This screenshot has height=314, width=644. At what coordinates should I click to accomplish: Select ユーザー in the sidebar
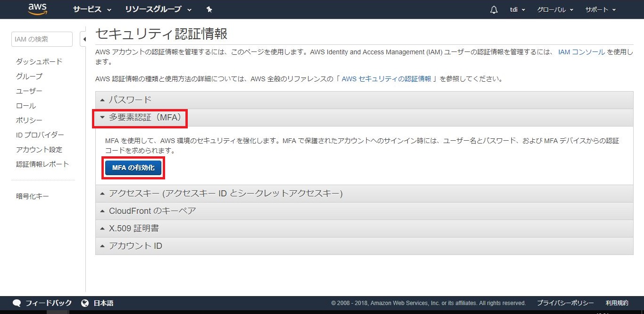point(29,91)
